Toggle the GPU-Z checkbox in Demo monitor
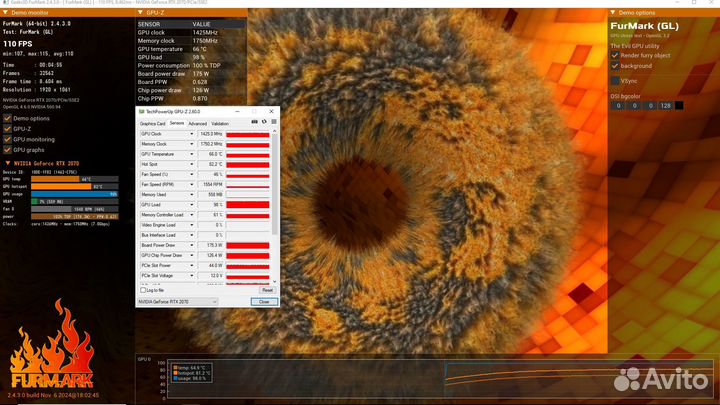Viewport: 720px width, 405px height. tap(7, 129)
